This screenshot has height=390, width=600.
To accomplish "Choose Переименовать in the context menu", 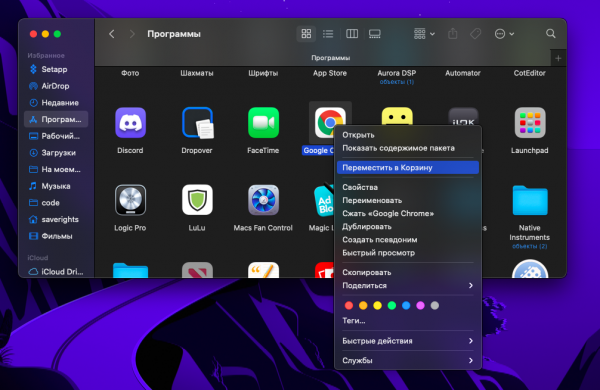I will [408, 200].
